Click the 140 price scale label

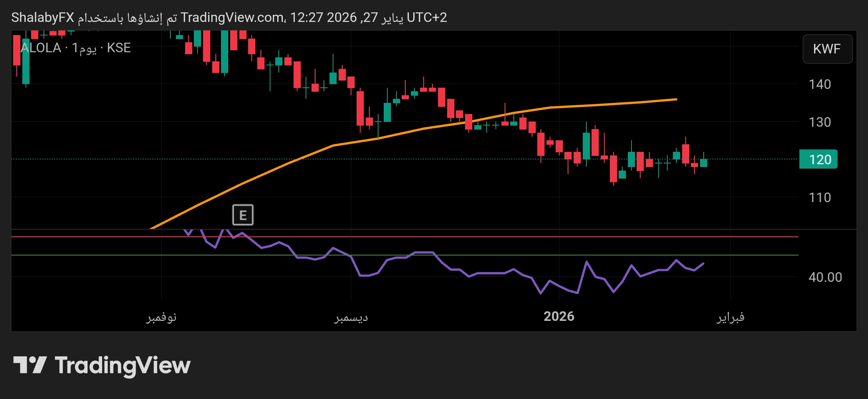click(x=820, y=85)
